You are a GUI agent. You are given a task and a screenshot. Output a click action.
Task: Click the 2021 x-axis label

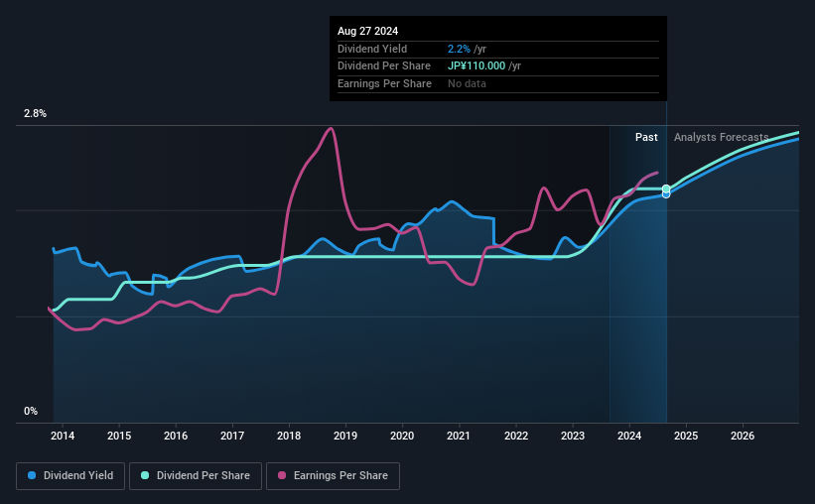pyautogui.click(x=459, y=436)
